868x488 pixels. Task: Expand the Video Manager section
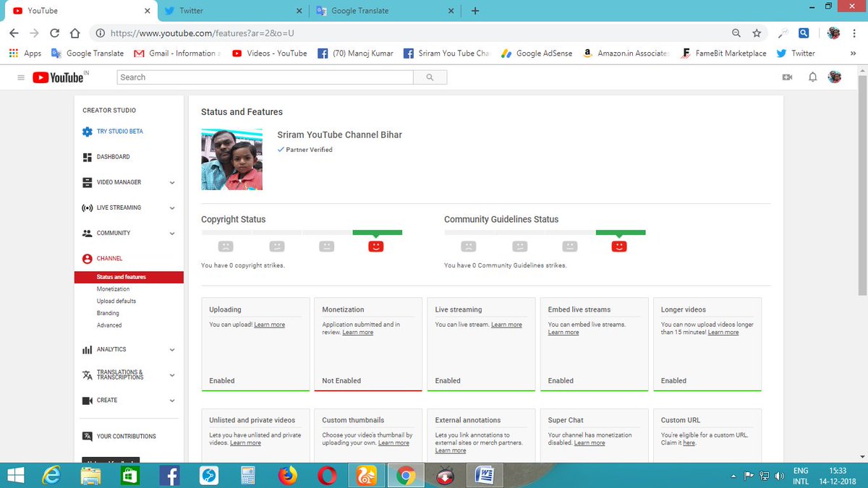coord(172,183)
